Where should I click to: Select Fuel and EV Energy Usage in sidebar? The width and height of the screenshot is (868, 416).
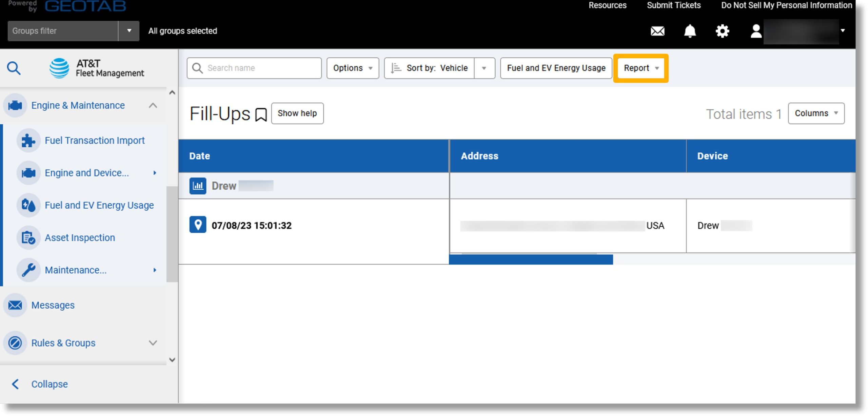pyautogui.click(x=99, y=205)
